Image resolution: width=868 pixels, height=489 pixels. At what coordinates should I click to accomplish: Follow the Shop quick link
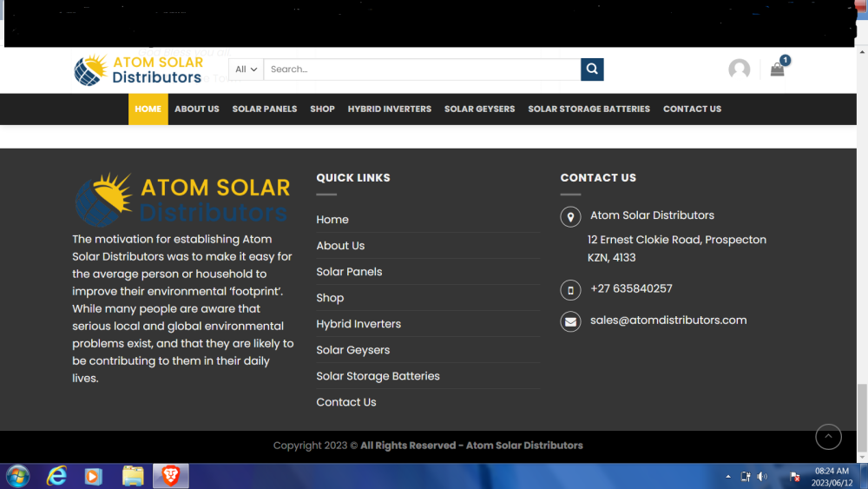tap(330, 298)
